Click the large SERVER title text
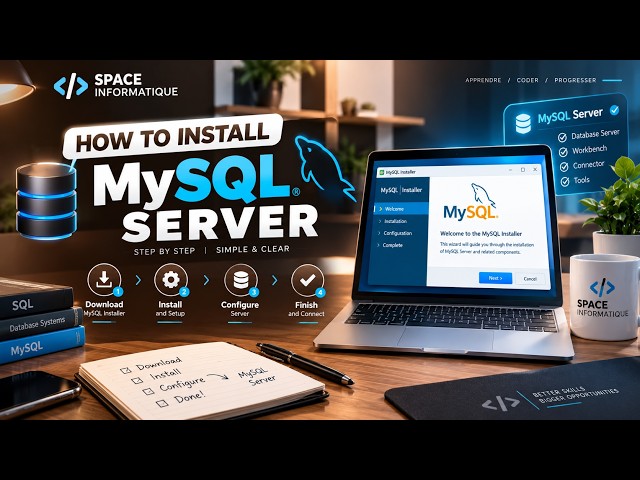640x480 pixels. [220, 224]
